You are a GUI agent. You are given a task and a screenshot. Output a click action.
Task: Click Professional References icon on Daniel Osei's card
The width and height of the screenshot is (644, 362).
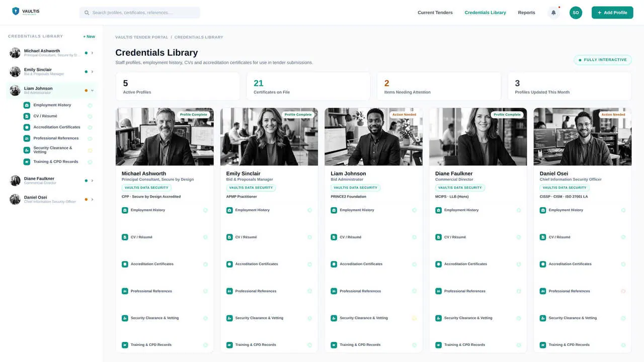pos(543,291)
